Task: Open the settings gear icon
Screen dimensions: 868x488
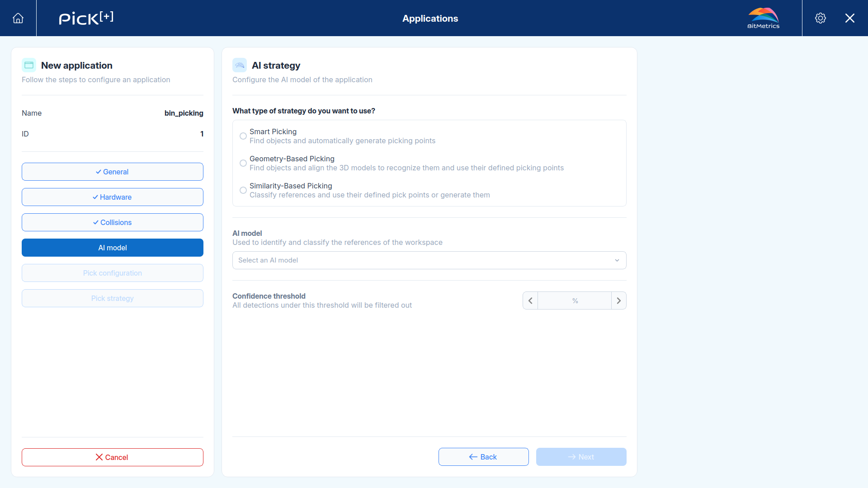Action: pyautogui.click(x=821, y=18)
